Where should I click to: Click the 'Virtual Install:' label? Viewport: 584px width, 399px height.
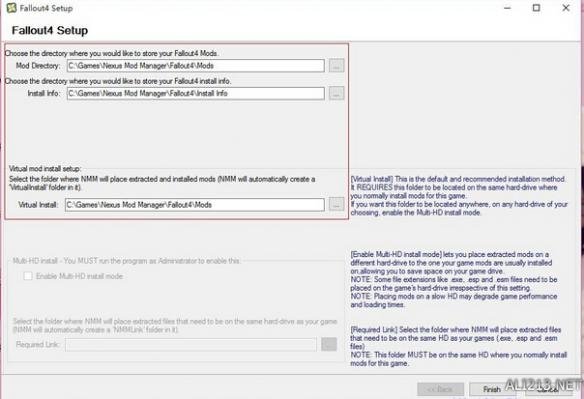[38, 205]
